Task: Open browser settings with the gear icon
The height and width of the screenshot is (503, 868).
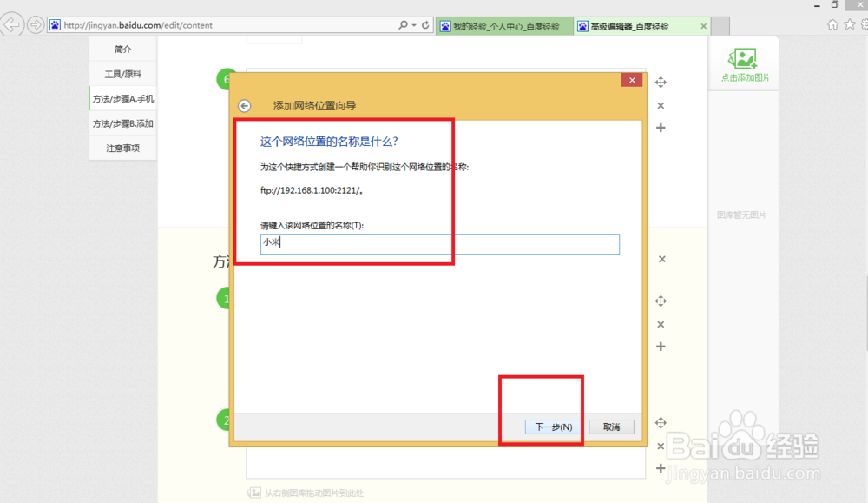Action: [x=865, y=24]
